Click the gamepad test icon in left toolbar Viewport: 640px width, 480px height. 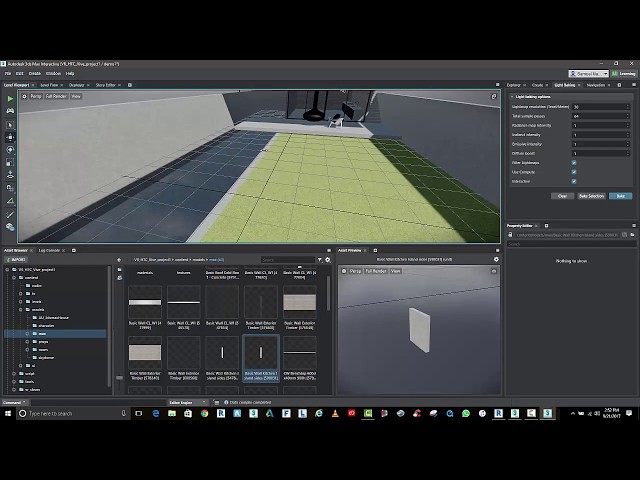[10, 111]
